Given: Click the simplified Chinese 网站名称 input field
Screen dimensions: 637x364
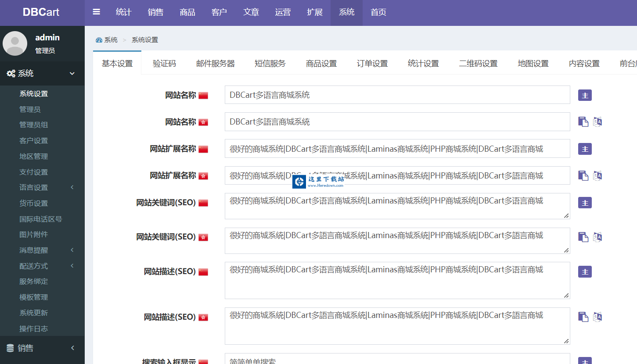Looking at the screenshot, I should (x=397, y=95).
